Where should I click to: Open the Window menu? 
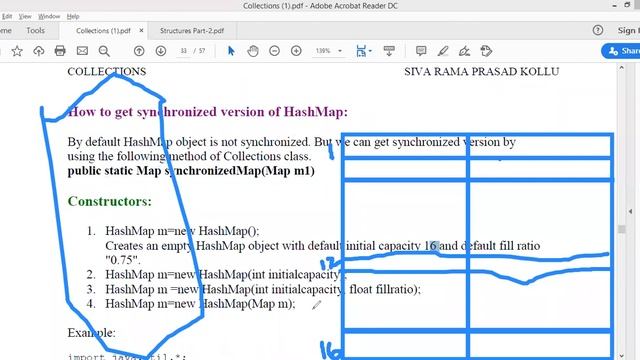(49, 16)
